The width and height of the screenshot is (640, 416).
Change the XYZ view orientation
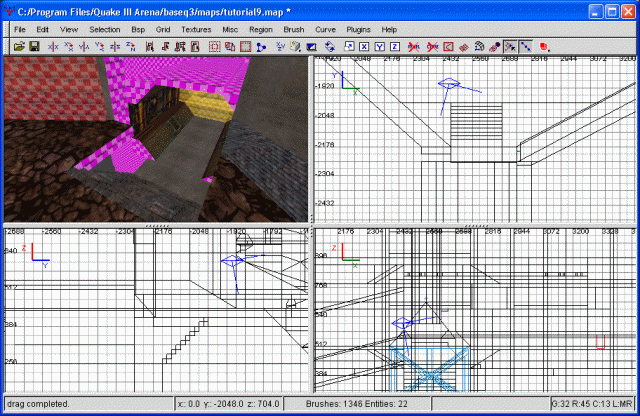coord(280,47)
